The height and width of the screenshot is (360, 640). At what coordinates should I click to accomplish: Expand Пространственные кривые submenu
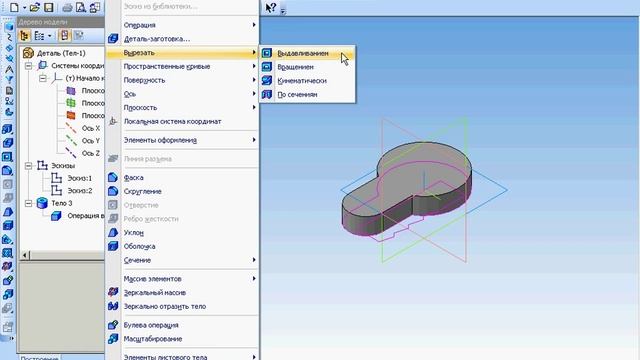pyautogui.click(x=182, y=67)
